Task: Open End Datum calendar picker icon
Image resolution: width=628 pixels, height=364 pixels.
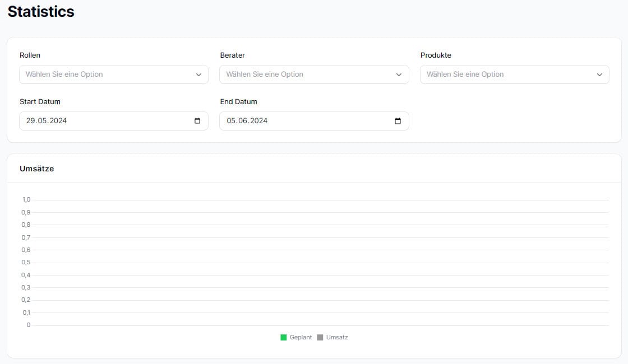Action: tap(398, 121)
